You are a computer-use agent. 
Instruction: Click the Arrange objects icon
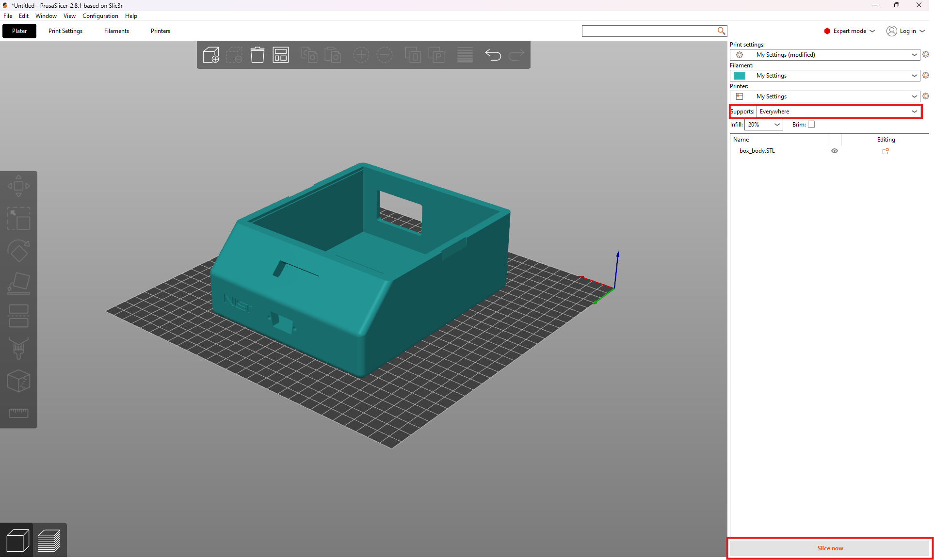click(281, 55)
